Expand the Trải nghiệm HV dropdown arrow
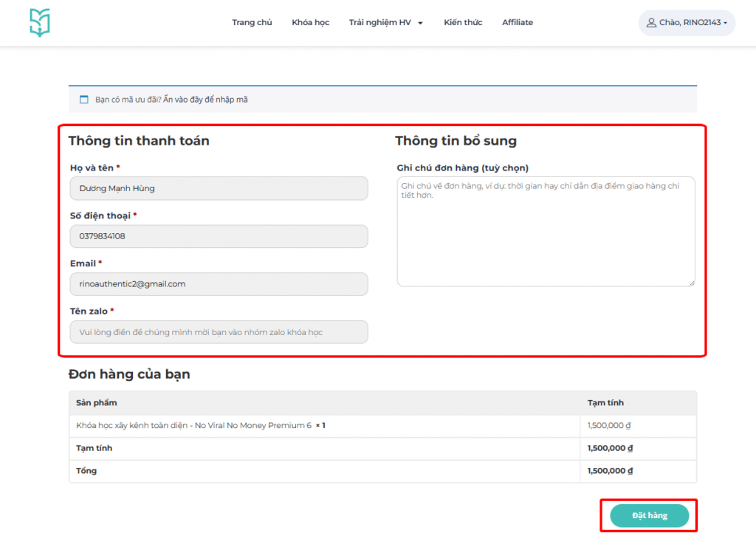The width and height of the screenshot is (756, 558). pyautogui.click(x=420, y=23)
